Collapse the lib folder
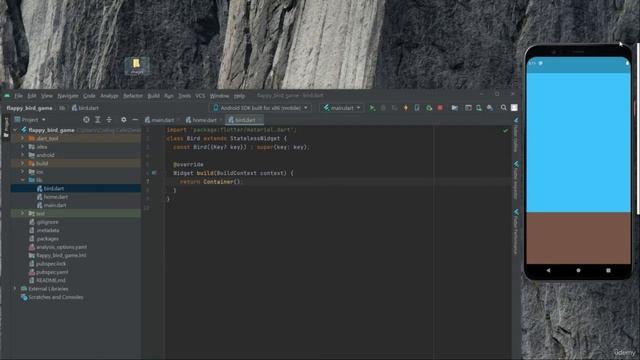The height and width of the screenshot is (360, 640). (22, 180)
